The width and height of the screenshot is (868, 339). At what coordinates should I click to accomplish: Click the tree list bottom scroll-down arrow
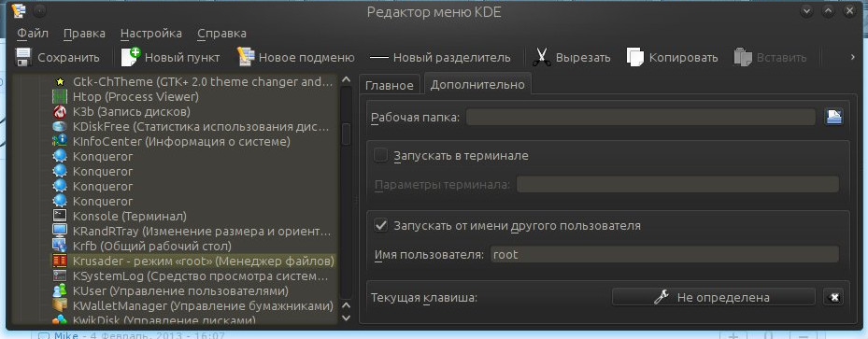point(347,318)
